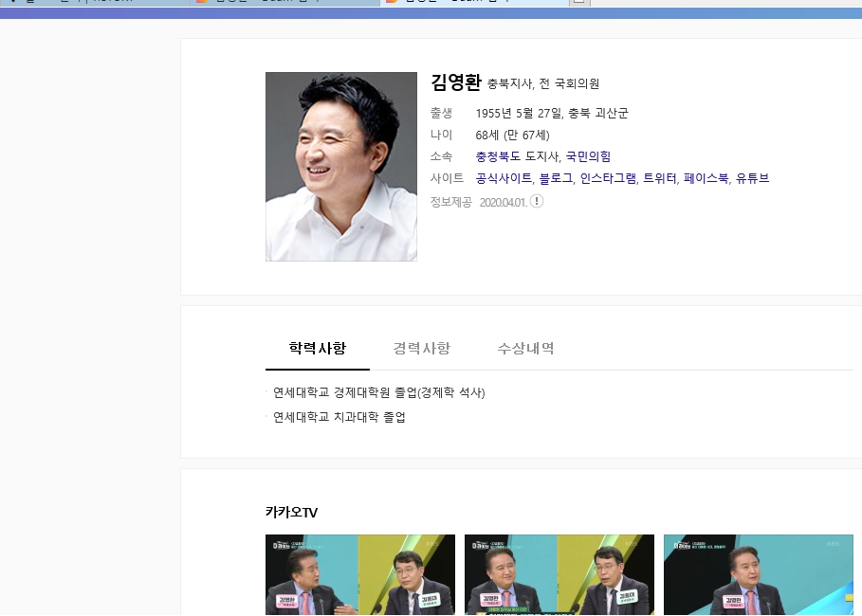The image size is (862, 616).
Task: Open the 트위터 link
Action: coord(660,178)
